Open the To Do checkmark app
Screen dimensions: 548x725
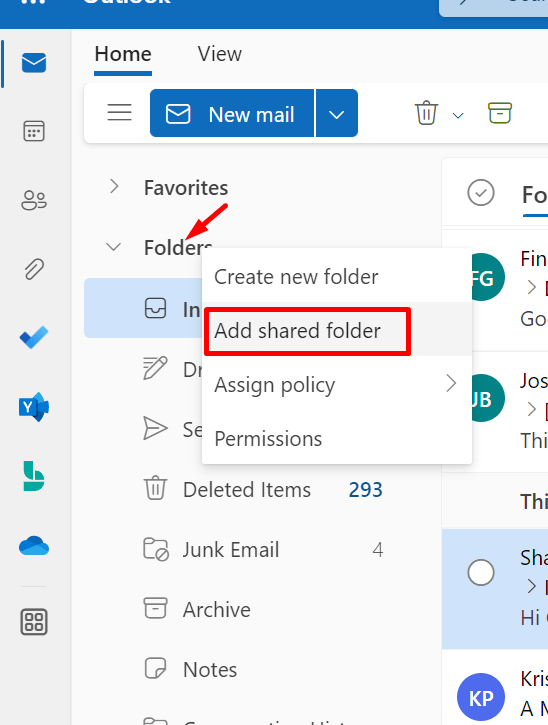coord(34,338)
